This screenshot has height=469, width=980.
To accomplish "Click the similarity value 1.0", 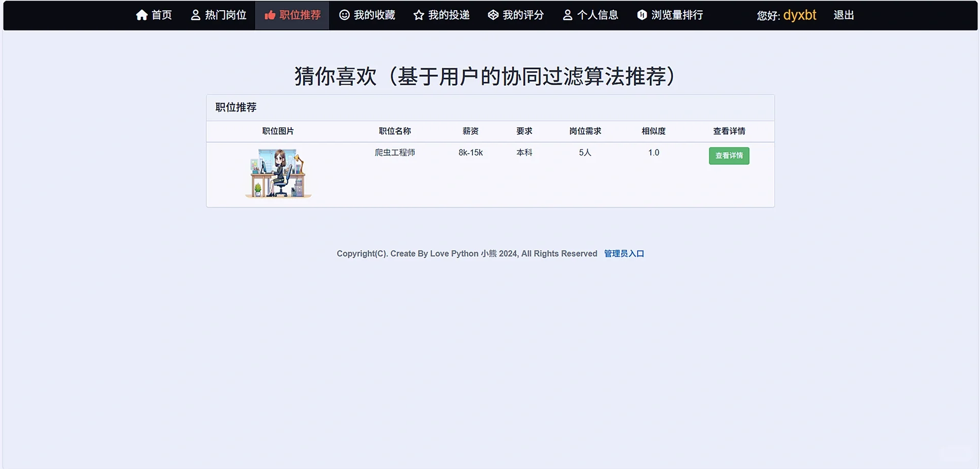I will tap(654, 153).
